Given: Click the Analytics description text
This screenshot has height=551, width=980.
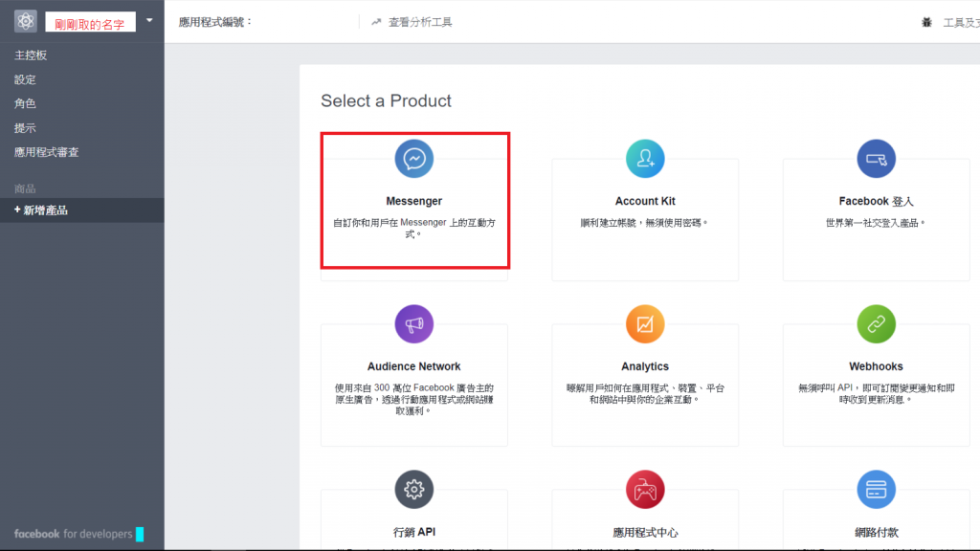Looking at the screenshot, I should [645, 393].
